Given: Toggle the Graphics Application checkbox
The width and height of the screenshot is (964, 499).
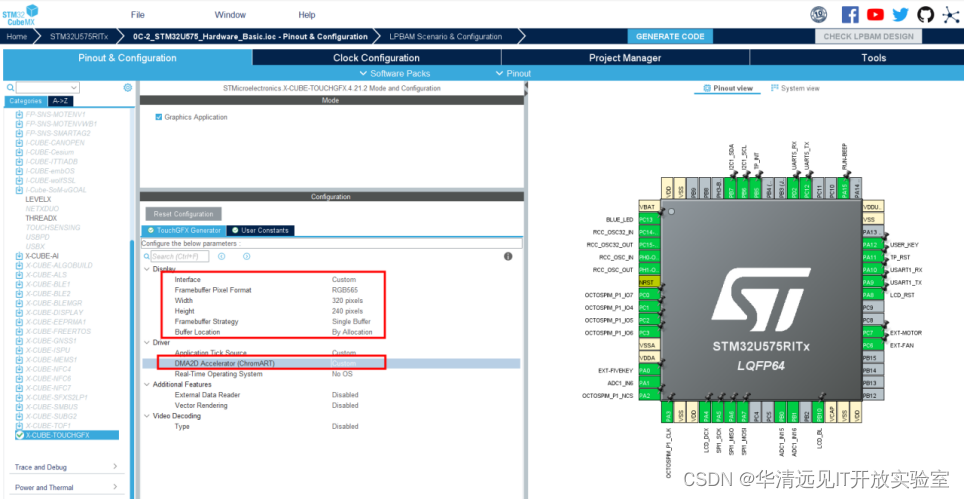Looking at the screenshot, I should 159,117.
